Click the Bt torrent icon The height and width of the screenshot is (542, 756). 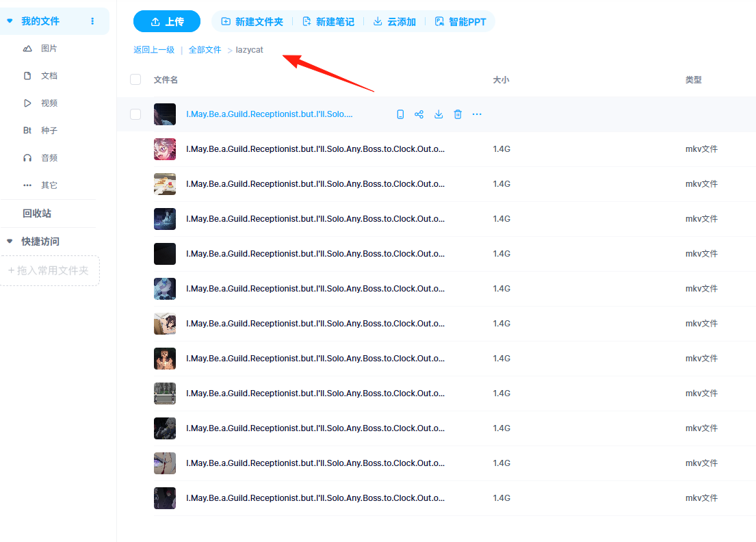(x=27, y=131)
